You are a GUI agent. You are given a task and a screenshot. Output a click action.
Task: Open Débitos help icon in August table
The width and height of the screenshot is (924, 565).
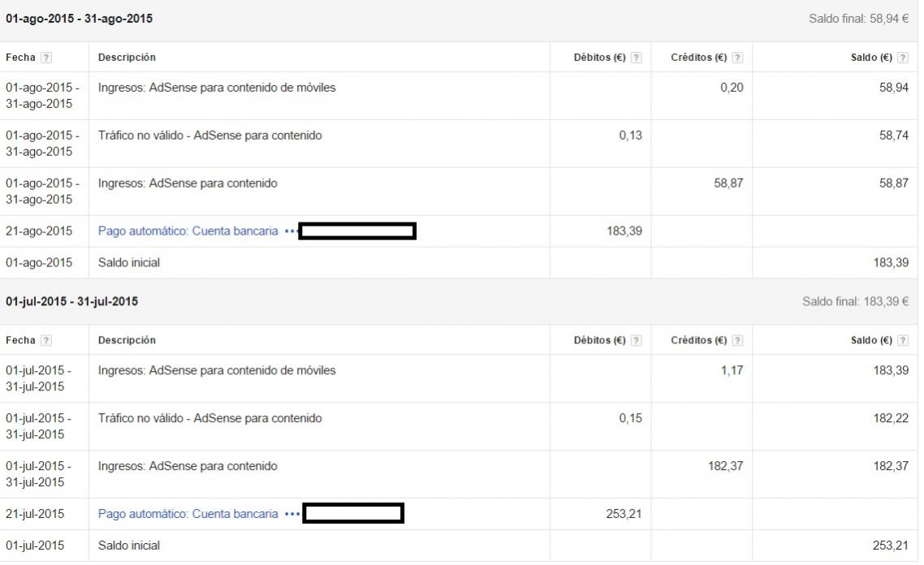click(x=636, y=58)
